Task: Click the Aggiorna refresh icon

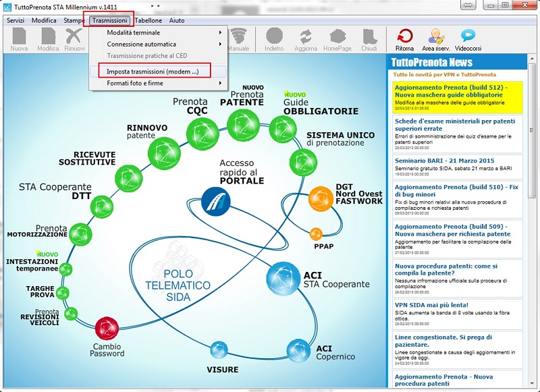Action: (306, 38)
